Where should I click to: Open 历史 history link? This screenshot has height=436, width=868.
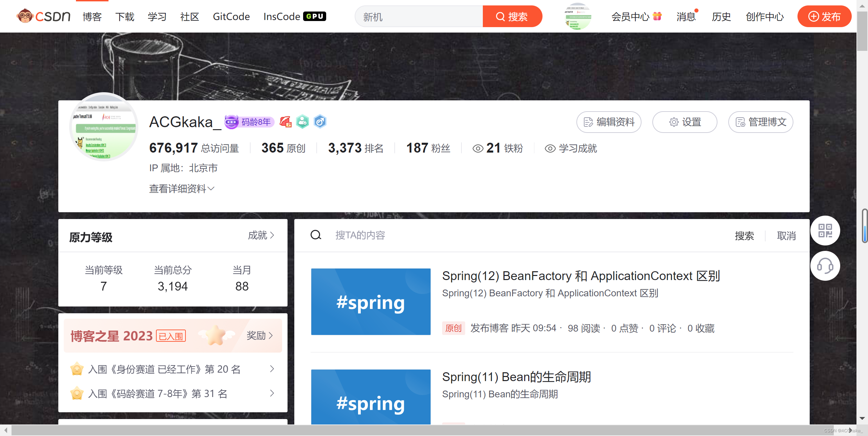[x=721, y=17]
